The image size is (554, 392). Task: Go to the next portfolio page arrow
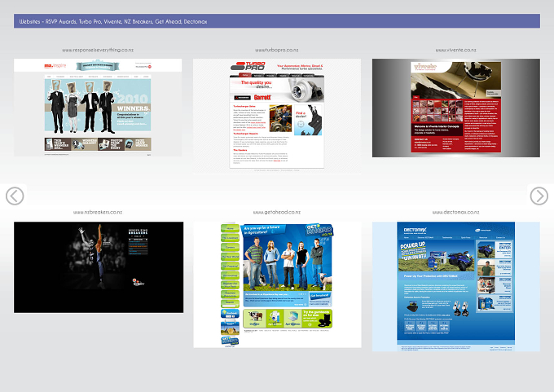coord(539,196)
